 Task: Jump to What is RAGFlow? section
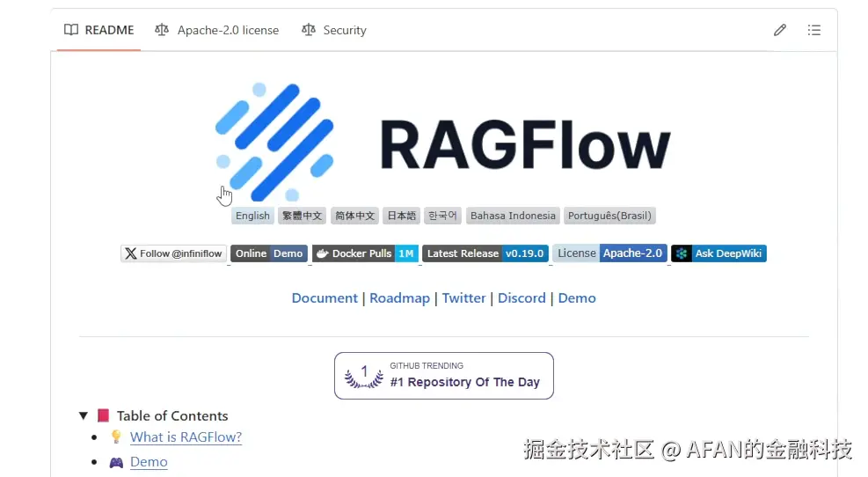(x=186, y=437)
